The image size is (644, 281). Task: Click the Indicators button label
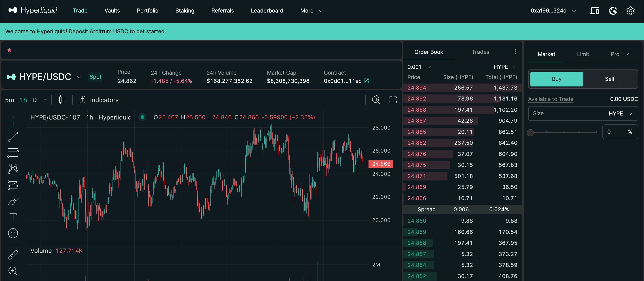104,100
